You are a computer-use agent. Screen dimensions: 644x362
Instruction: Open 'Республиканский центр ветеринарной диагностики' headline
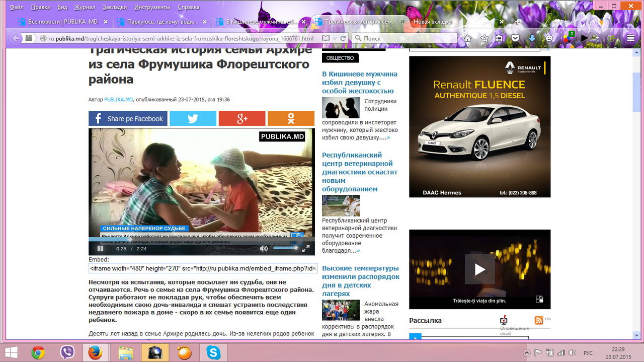tap(360, 172)
